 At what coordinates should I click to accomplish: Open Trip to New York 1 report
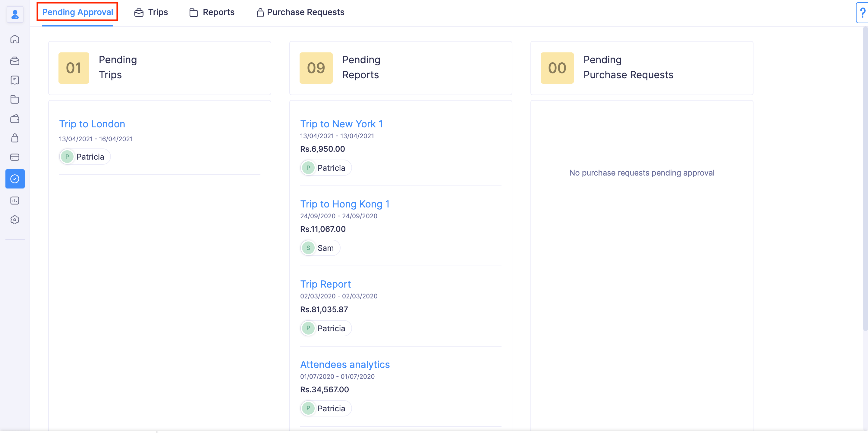pos(341,124)
